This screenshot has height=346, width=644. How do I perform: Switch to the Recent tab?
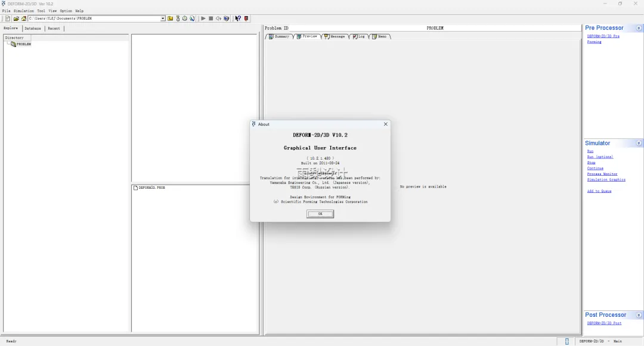coord(54,28)
